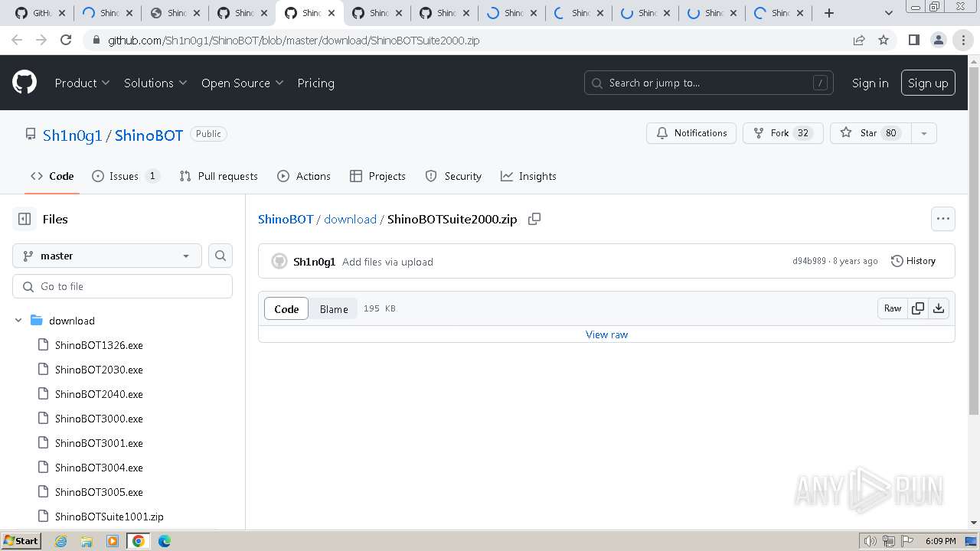
Task: Select the Code view toggle
Action: click(286, 308)
